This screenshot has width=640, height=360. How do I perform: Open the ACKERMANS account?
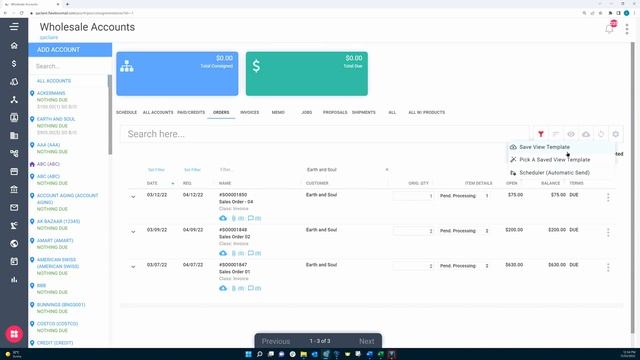[x=51, y=93]
